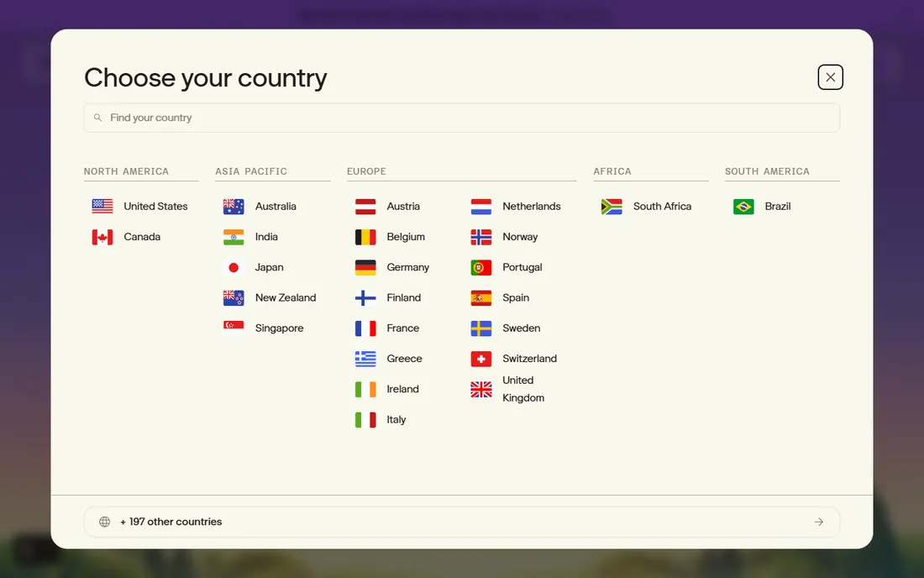
Task: Click the United States flag icon
Action: 102,206
